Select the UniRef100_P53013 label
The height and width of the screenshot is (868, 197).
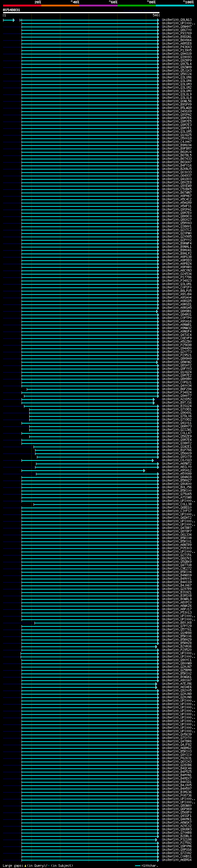[x=177, y=612]
